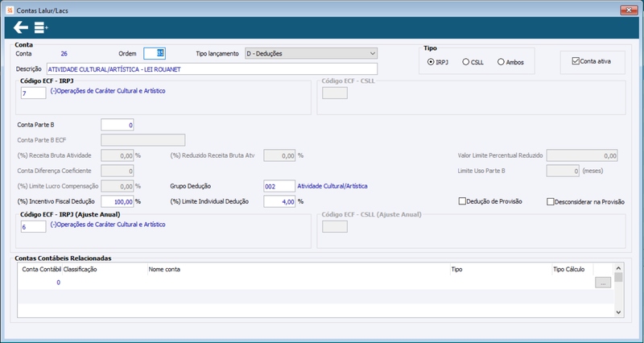The image size is (644, 343).
Task: Go back using the left arrow icon
Action: click(21, 28)
